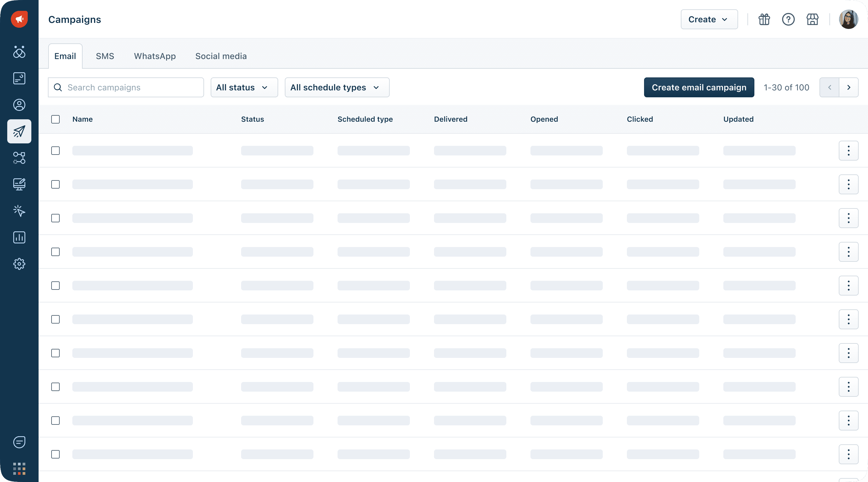Go to the next page of campaigns

click(x=848, y=88)
